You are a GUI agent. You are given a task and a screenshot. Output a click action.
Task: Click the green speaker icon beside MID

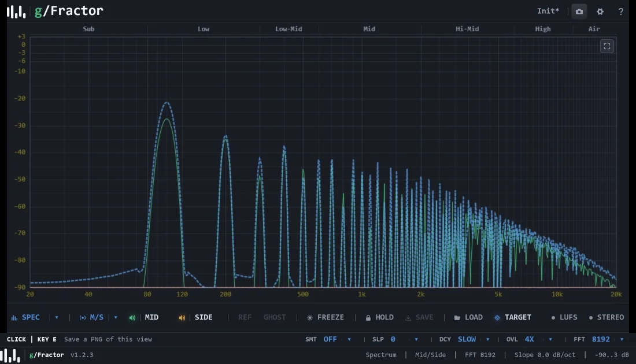(x=132, y=318)
